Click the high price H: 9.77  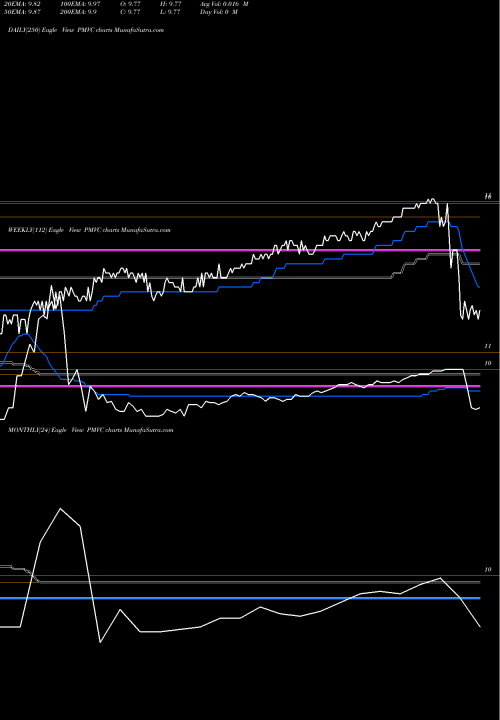pos(170,4)
